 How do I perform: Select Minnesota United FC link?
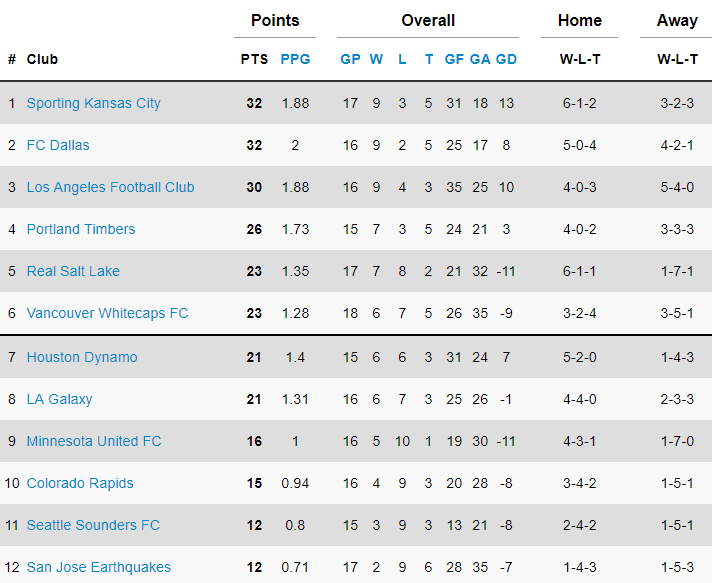point(94,441)
